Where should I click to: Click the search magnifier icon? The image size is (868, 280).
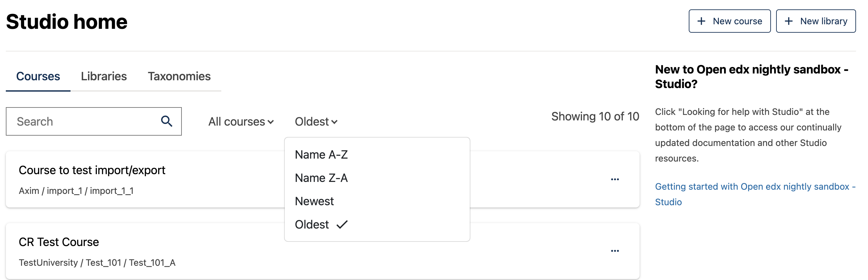167,121
